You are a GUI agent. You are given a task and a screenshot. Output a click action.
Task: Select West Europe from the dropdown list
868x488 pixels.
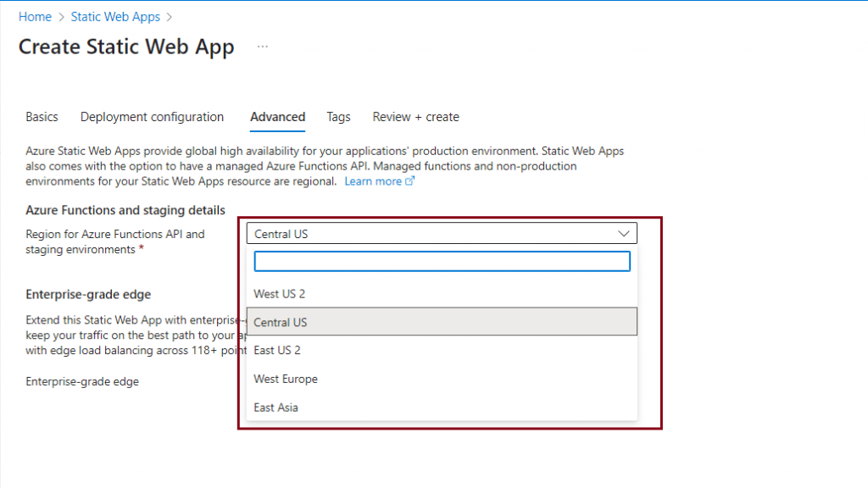(286, 379)
